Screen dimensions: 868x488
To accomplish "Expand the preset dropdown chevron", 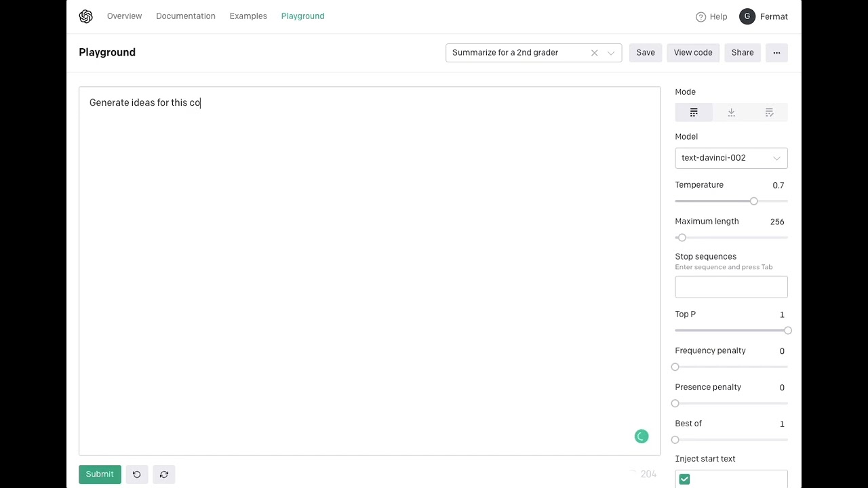I will [611, 53].
